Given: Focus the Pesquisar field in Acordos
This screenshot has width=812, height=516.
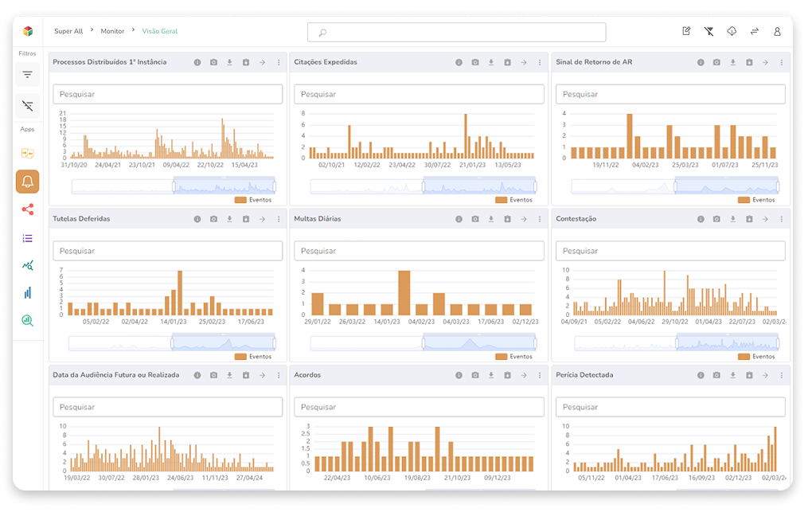Looking at the screenshot, I should coord(419,407).
